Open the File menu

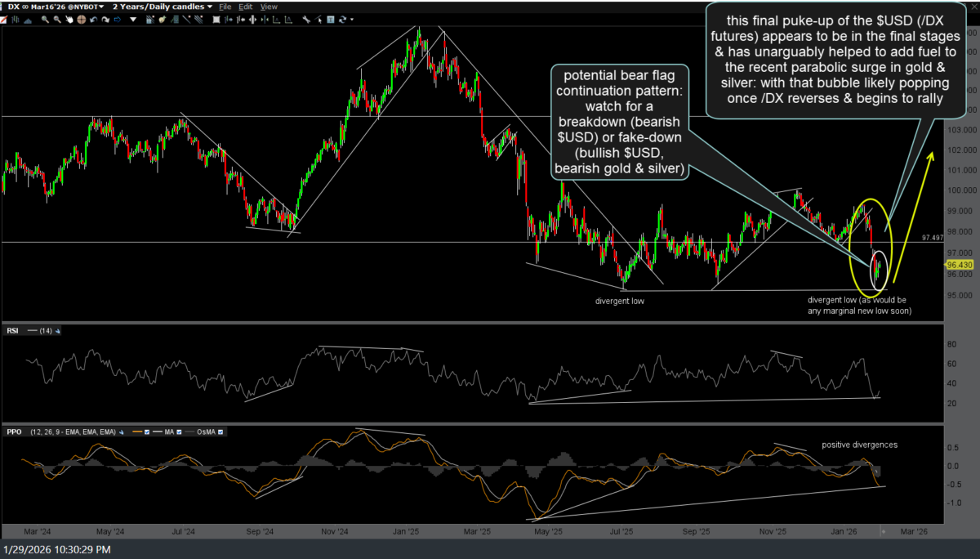[225, 7]
